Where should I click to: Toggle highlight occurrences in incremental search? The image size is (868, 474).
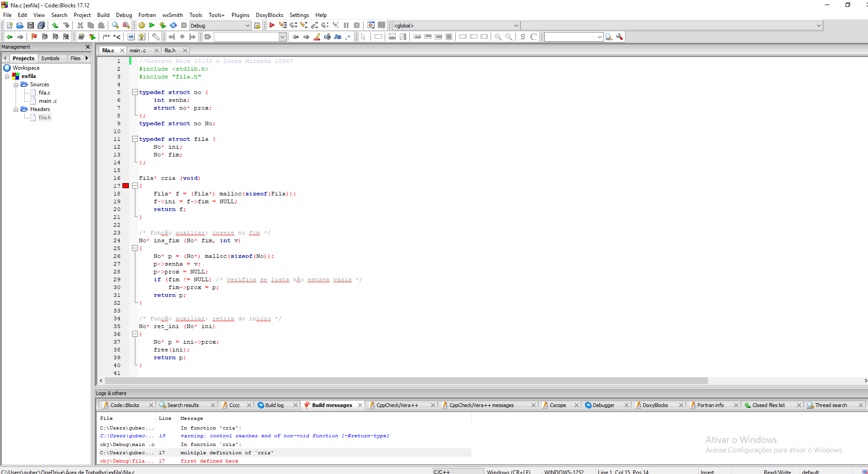[x=317, y=37]
